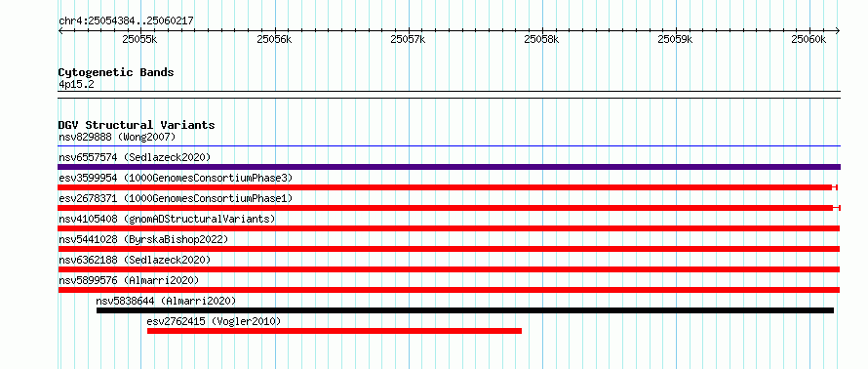Open esv3599954 (1000GenomesConsortiumPhase3) label
This screenshot has height=369, width=868.
pyautogui.click(x=176, y=178)
